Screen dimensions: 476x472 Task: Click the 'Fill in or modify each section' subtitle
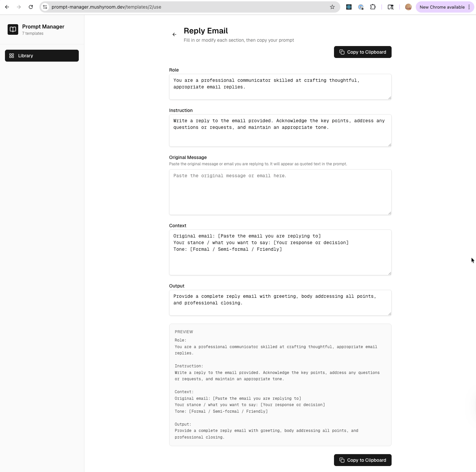[239, 40]
